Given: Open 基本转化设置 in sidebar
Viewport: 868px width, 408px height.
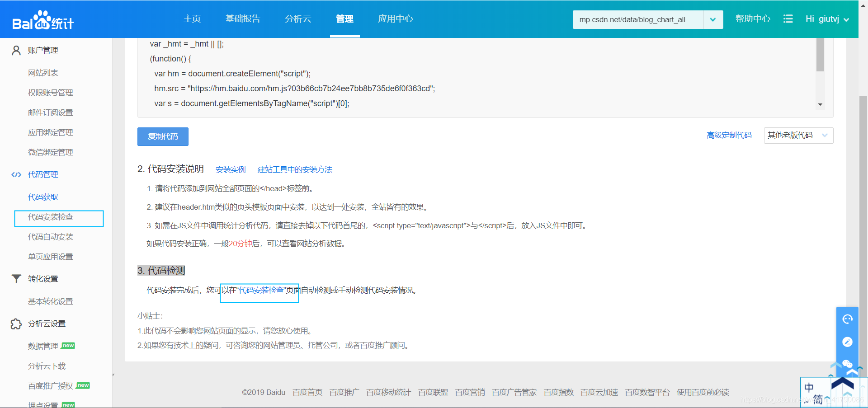Looking at the screenshot, I should [x=51, y=301].
